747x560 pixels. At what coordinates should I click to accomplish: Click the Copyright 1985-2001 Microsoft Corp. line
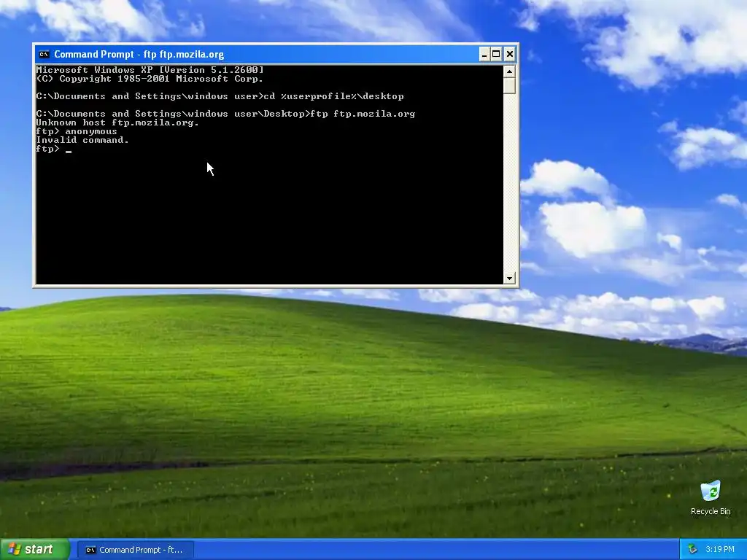pyautogui.click(x=150, y=79)
